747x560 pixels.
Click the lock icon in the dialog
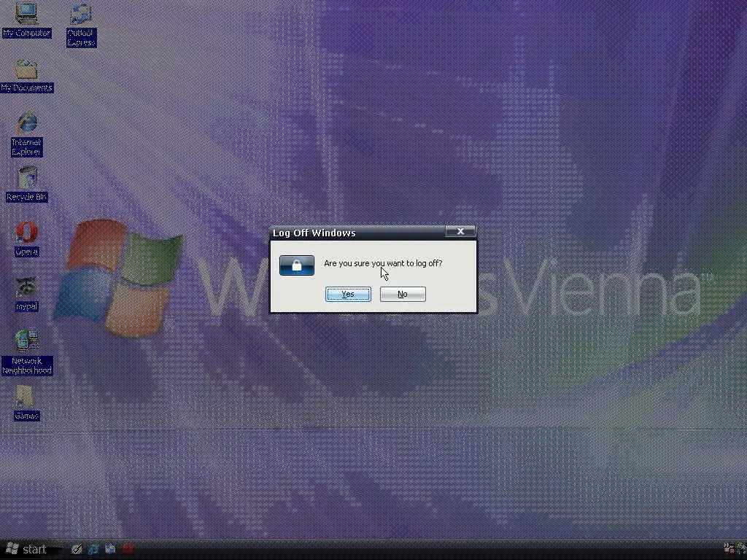coord(297,265)
